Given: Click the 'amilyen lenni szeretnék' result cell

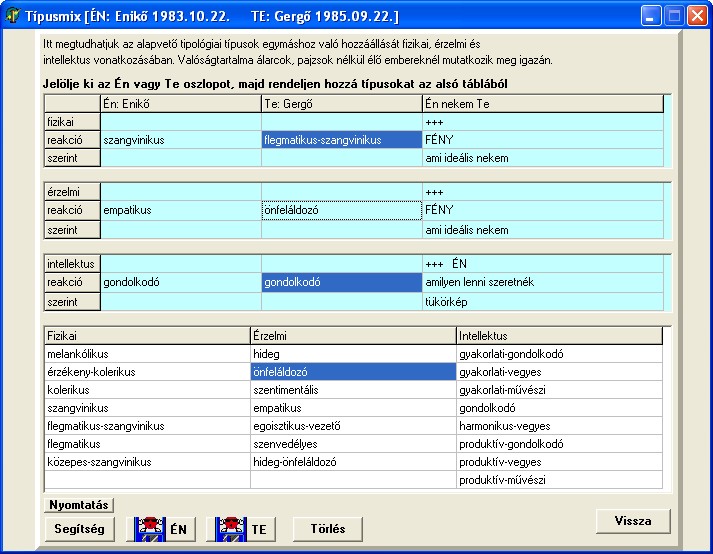Looking at the screenshot, I should 543,282.
